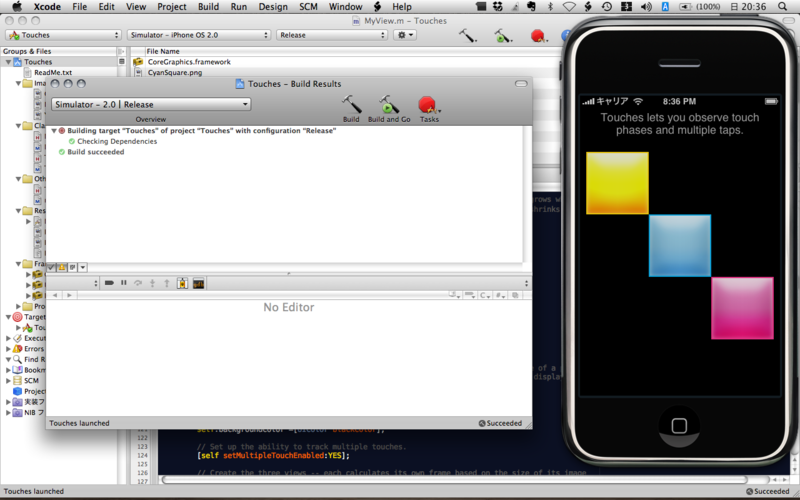Click the Pause debugger button
The height and width of the screenshot is (500, 800).
(x=123, y=283)
